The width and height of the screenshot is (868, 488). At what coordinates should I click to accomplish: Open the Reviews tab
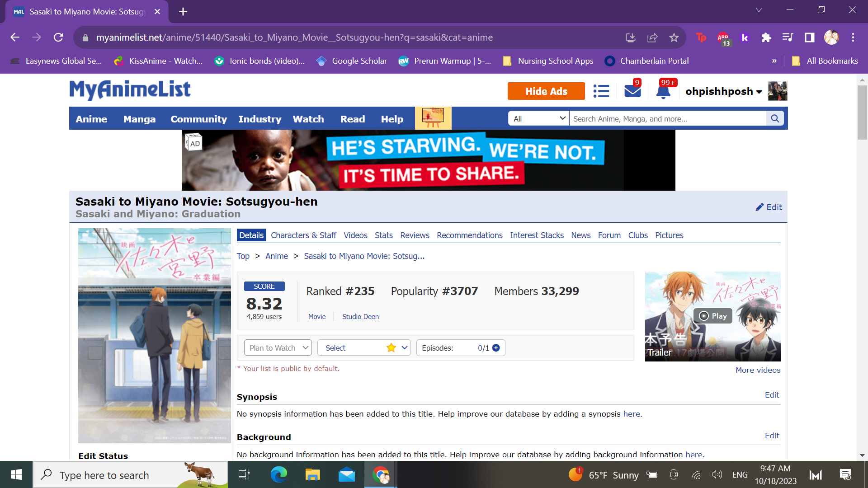click(x=414, y=235)
